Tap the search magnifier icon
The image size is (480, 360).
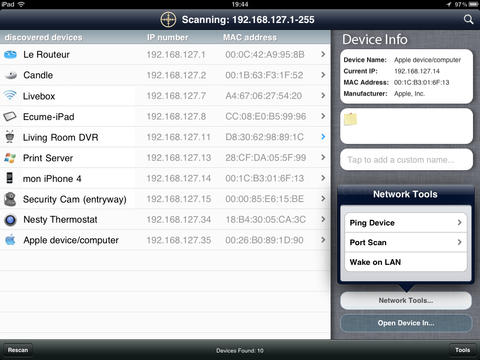(468, 20)
